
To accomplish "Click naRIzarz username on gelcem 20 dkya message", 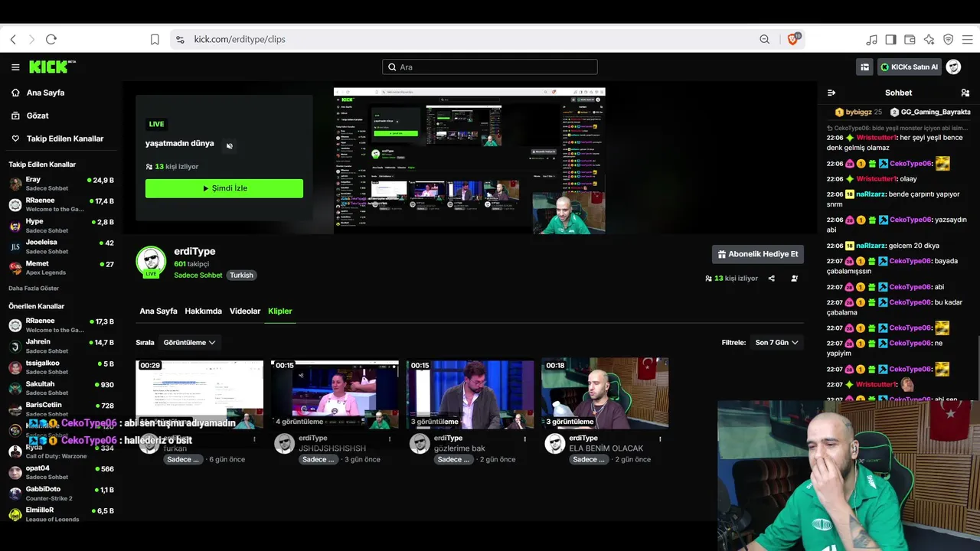I will [x=871, y=246].
